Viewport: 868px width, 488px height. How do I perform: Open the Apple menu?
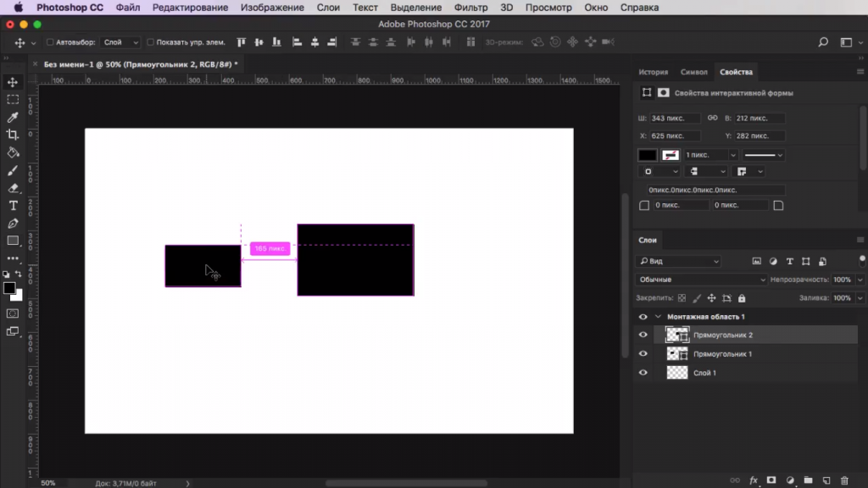[19, 8]
